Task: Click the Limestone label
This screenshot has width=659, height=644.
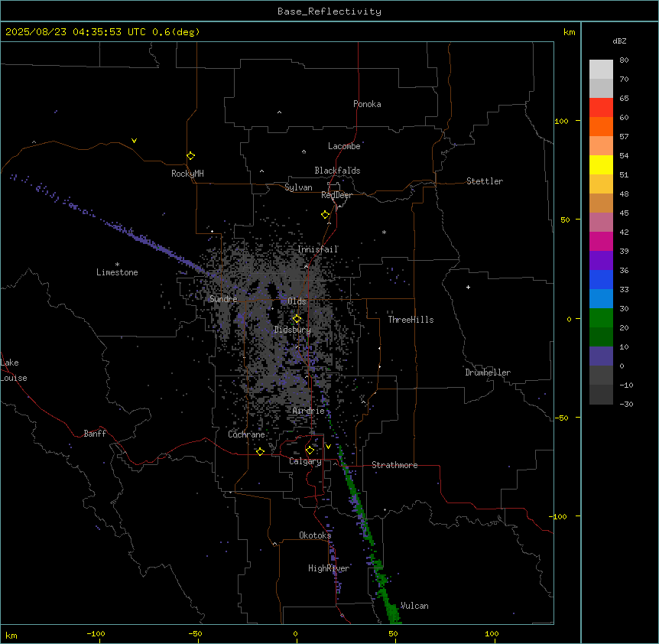Action: 117,272
